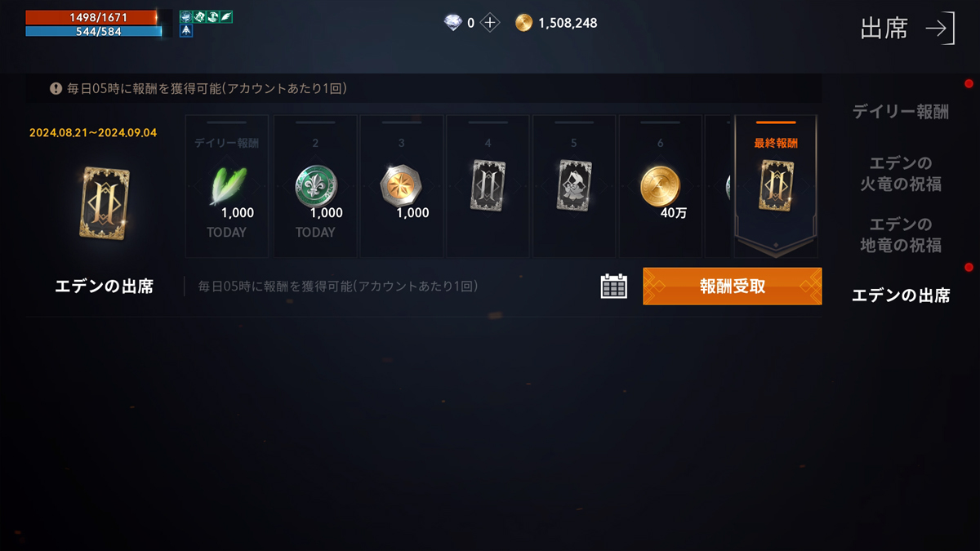The height and width of the screenshot is (551, 980).
Task: Select the silver card reward on day 4
Action: click(488, 185)
